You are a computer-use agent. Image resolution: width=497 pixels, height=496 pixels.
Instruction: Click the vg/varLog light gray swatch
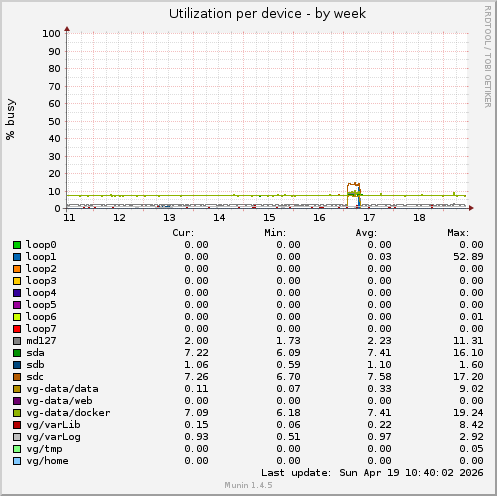click(17, 437)
